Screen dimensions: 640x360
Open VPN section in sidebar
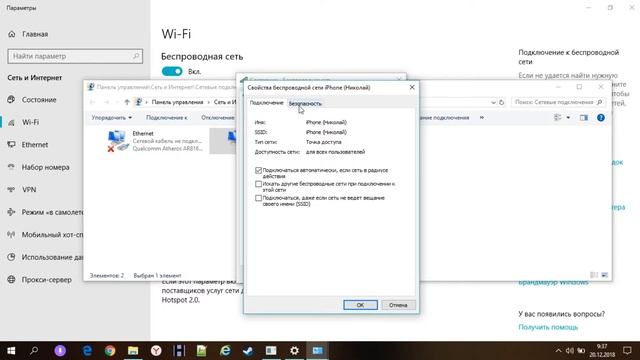[29, 189]
